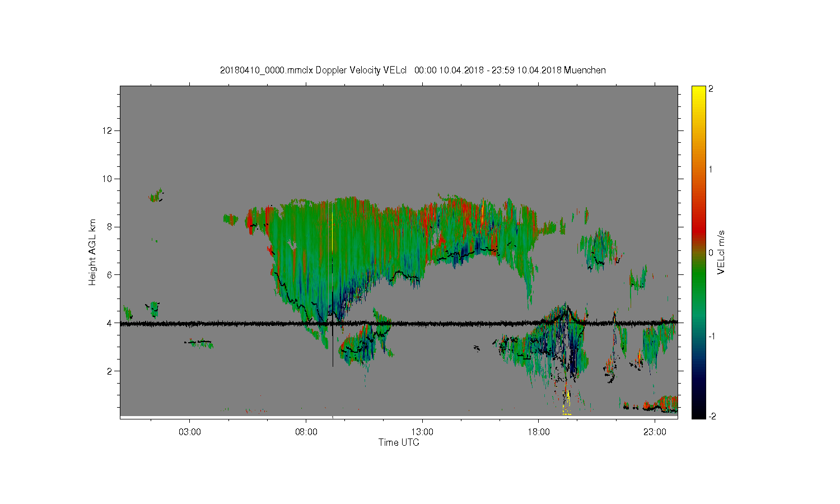Click the 18:00 time tick label

539,432
